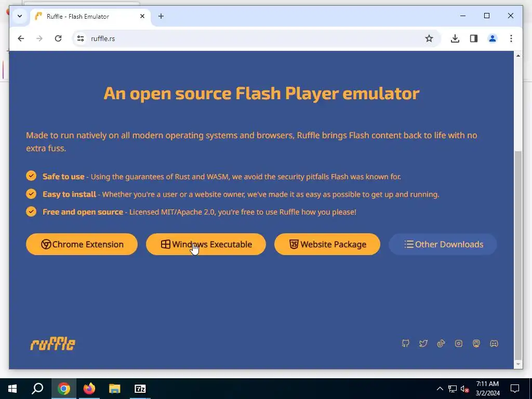Open notification center icon

[x=515, y=389]
